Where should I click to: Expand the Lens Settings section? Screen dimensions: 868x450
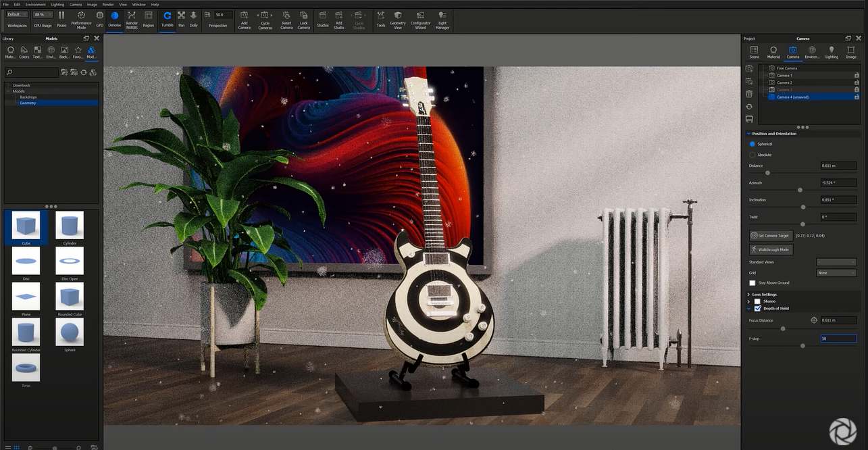[x=748, y=294]
